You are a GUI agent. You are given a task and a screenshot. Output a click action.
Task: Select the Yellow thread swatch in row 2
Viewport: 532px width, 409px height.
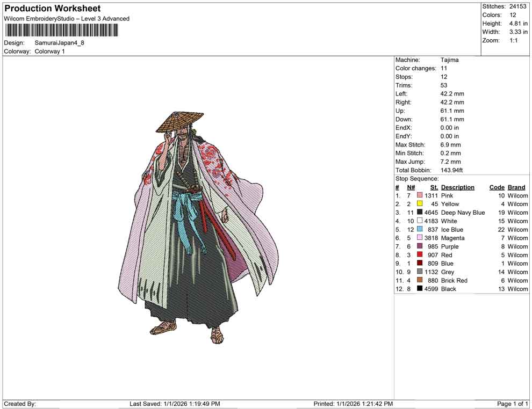(419, 204)
